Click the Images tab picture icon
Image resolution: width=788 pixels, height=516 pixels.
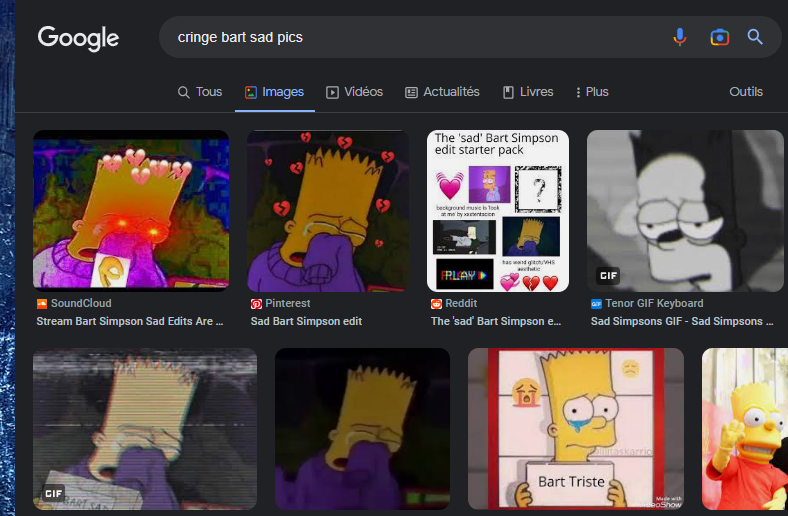click(x=251, y=92)
